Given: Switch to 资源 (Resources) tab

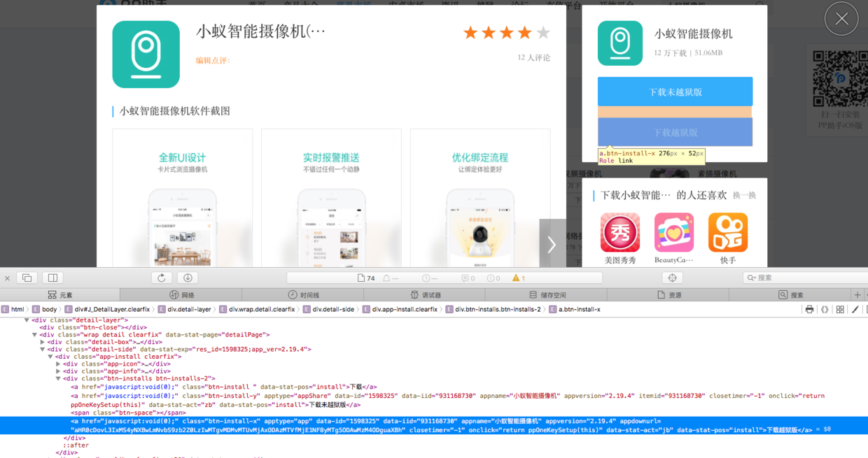Looking at the screenshot, I should click(x=668, y=295).
